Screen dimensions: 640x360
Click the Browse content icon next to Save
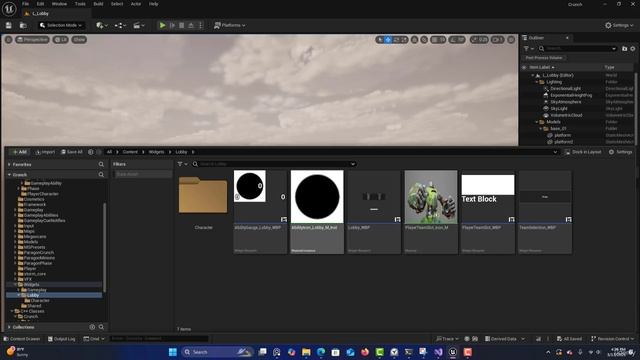[x=23, y=25]
